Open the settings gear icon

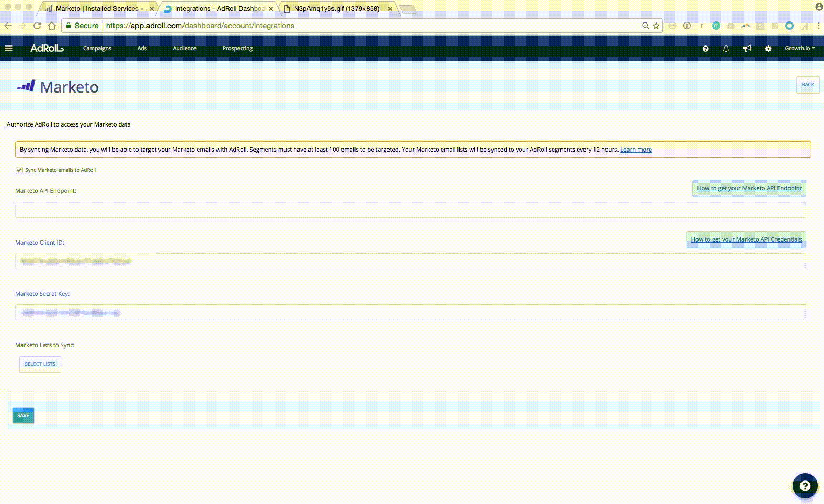point(768,49)
